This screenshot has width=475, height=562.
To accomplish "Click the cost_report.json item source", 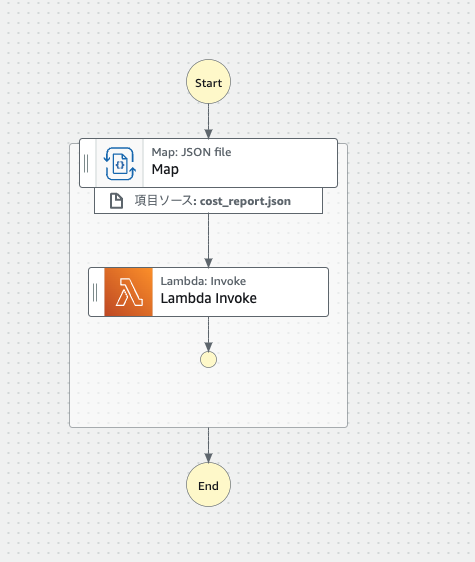I will 208,201.
